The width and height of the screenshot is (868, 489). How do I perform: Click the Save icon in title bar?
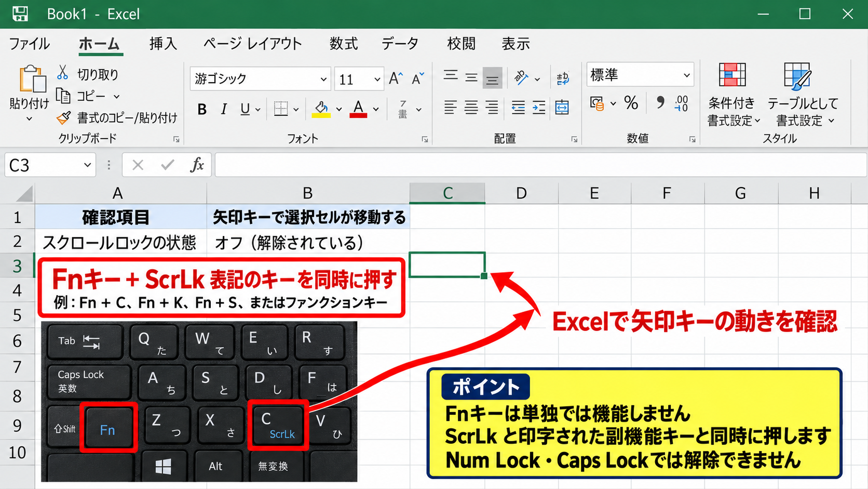[20, 14]
